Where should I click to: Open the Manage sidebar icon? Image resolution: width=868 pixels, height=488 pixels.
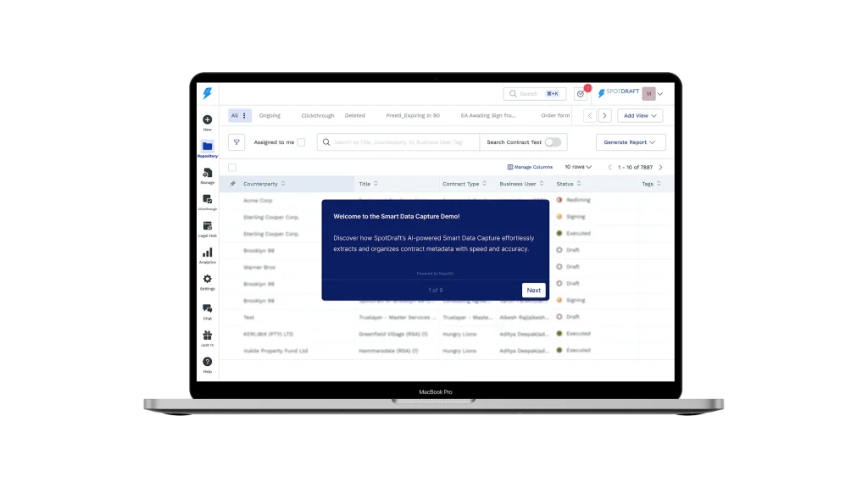(x=207, y=173)
